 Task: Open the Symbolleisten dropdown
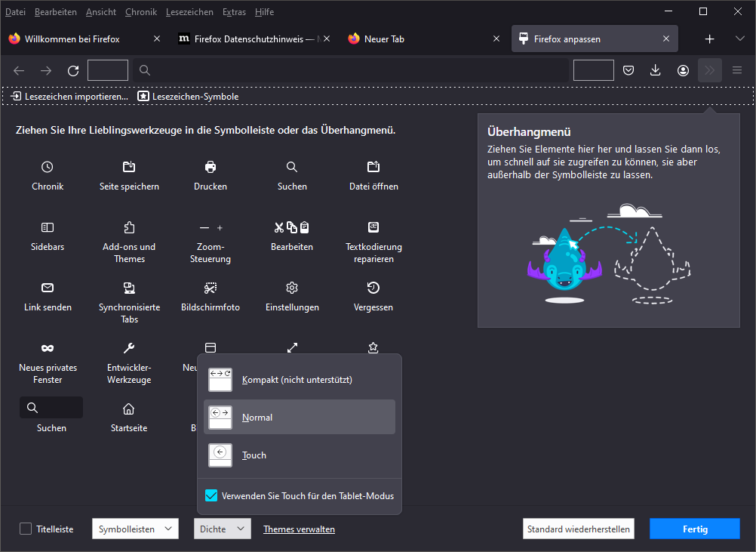(x=135, y=529)
